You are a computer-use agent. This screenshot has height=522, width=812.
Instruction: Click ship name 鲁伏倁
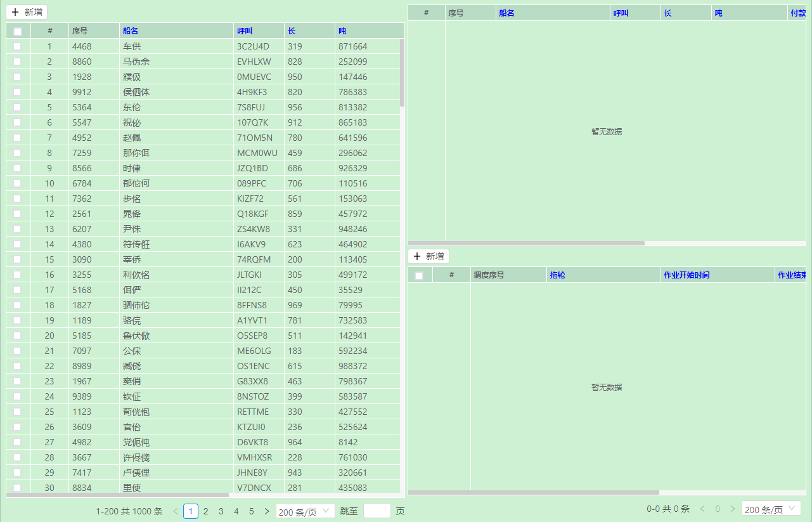click(x=136, y=336)
